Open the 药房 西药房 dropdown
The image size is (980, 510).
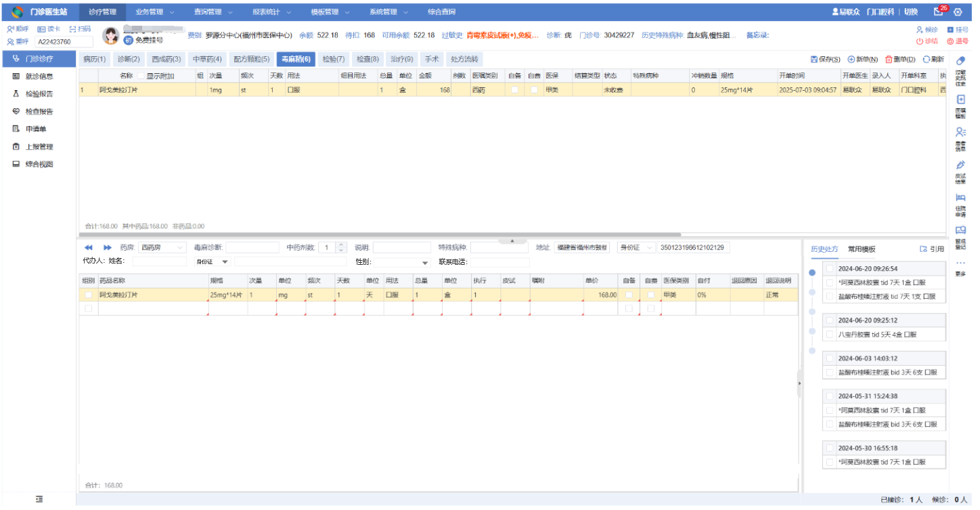(162, 248)
